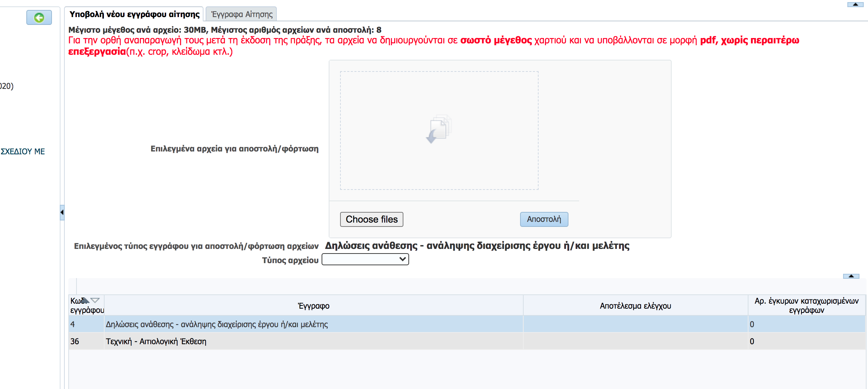The image size is (868, 389).
Task: Select the Τεχνική - Αιτιολογική Έκθεση row
Action: pyautogui.click(x=156, y=341)
